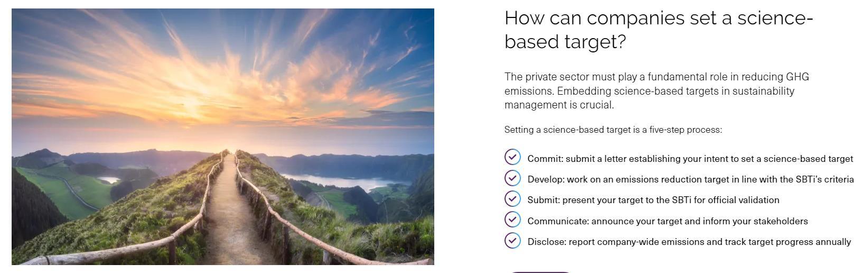Image resolution: width=868 pixels, height=273 pixels.
Task: Click the checkmark icon beside Submit
Action: click(512, 198)
